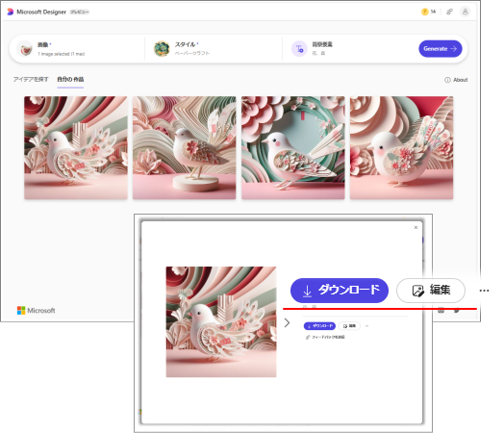This screenshot has height=433, width=504.
Task: Click the About info icon
Action: pyautogui.click(x=447, y=80)
